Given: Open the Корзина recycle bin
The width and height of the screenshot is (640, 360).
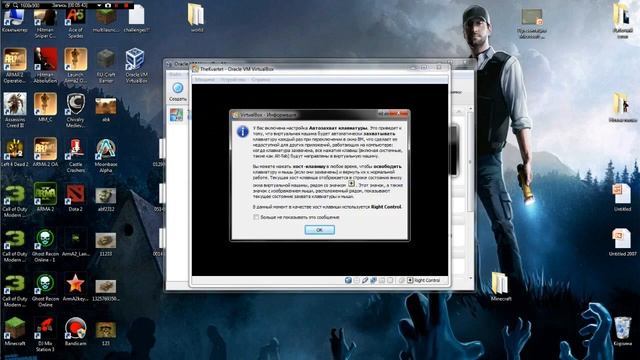Looking at the screenshot, I should (x=622, y=331).
